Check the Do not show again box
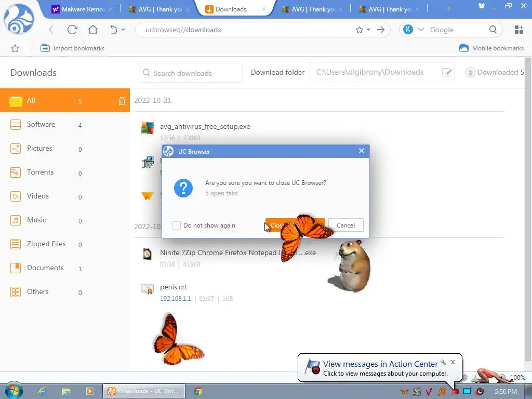The height and width of the screenshot is (399, 532). point(177,225)
